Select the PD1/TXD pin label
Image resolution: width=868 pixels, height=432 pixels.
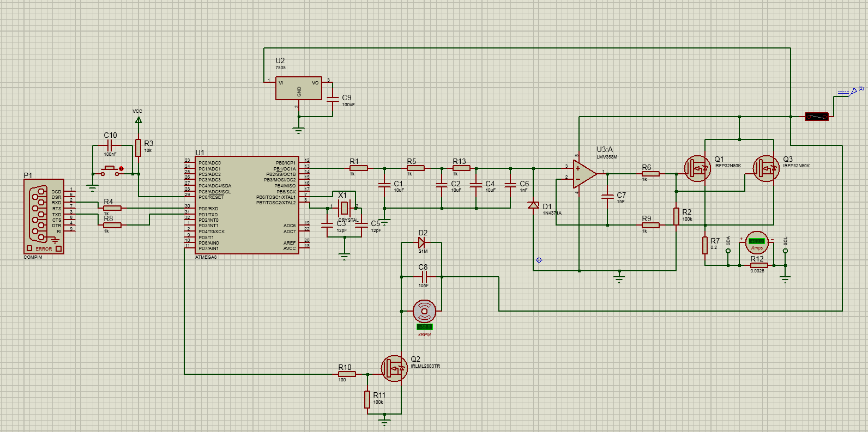208,215
